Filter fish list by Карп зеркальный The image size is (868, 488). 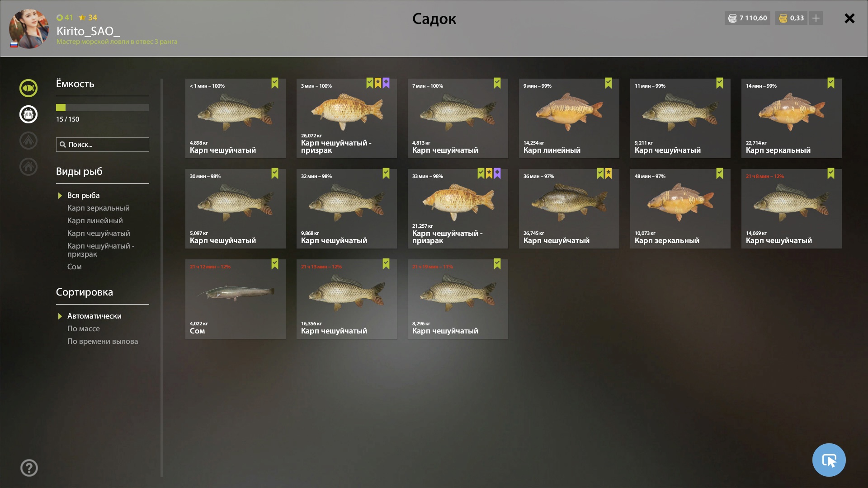point(99,208)
